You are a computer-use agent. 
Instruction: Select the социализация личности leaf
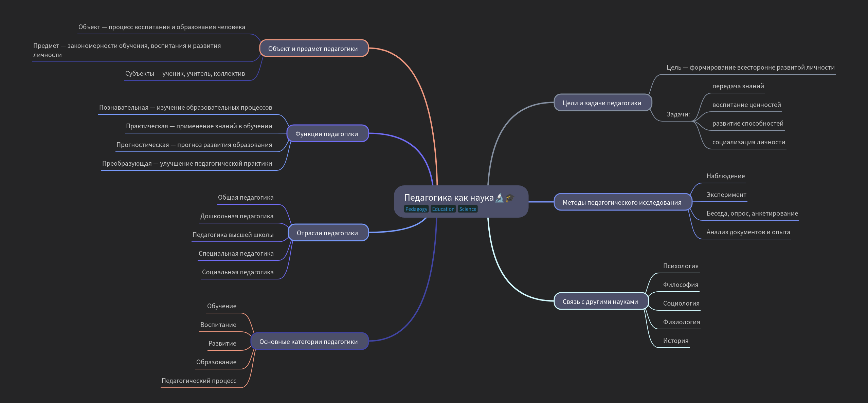pyautogui.click(x=748, y=142)
